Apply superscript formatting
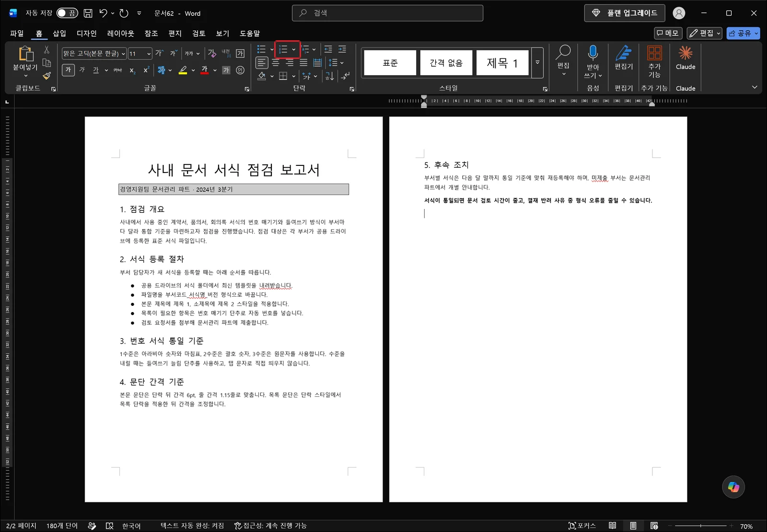767x532 pixels. [146, 70]
